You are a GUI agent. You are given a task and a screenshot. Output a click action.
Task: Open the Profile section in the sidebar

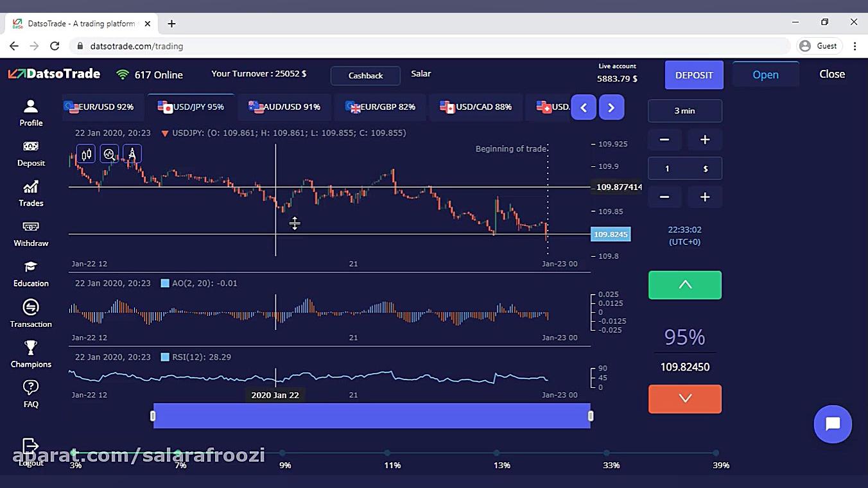pos(31,113)
